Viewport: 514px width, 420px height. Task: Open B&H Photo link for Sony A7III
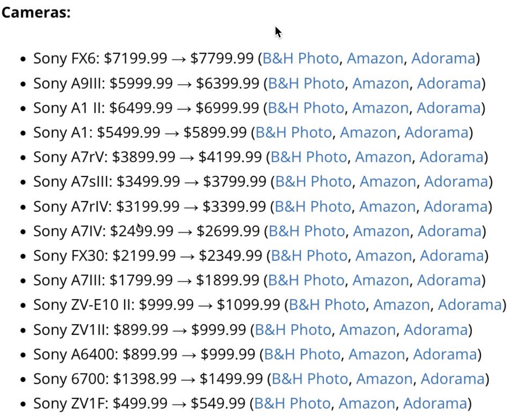[306, 280]
